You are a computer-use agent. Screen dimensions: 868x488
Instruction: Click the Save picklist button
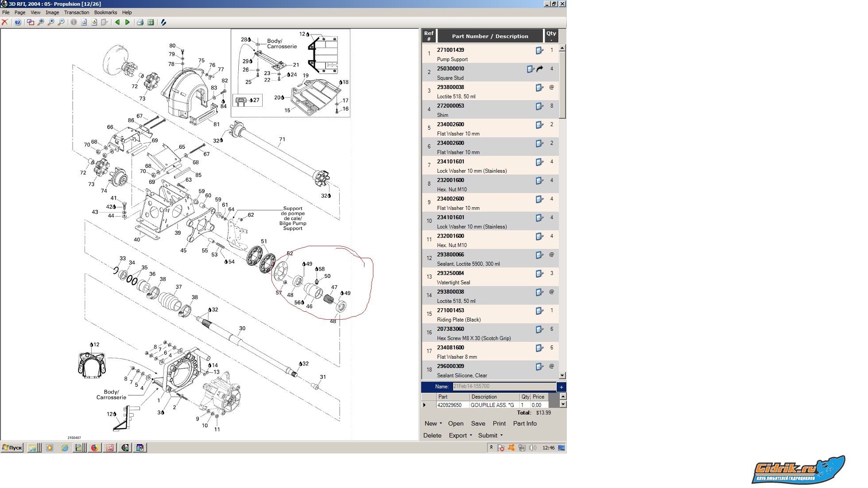478,423
